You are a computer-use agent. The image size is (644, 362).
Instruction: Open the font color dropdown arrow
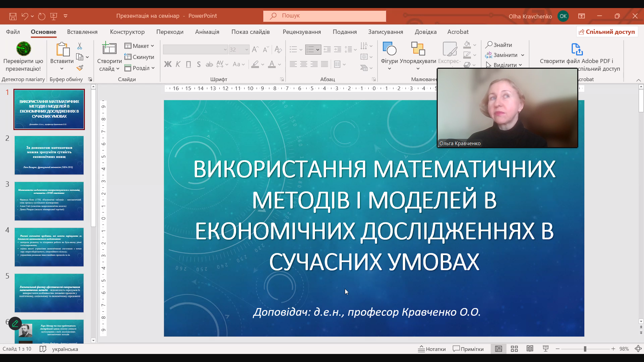pyautogui.click(x=279, y=64)
